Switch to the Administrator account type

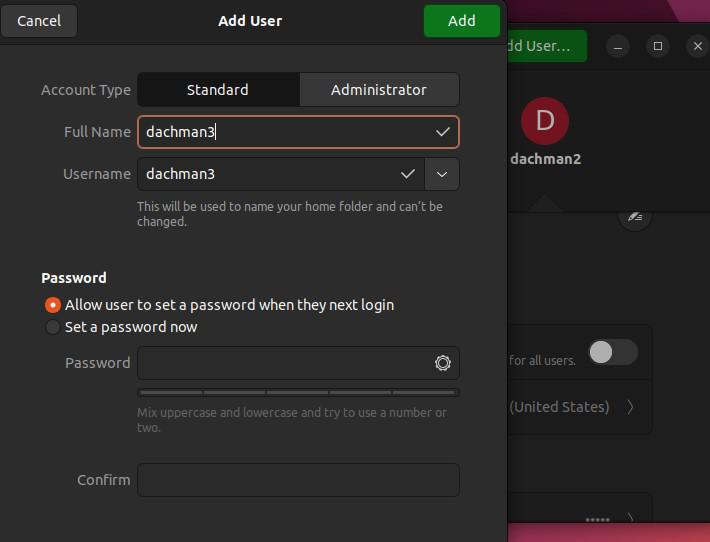click(379, 90)
